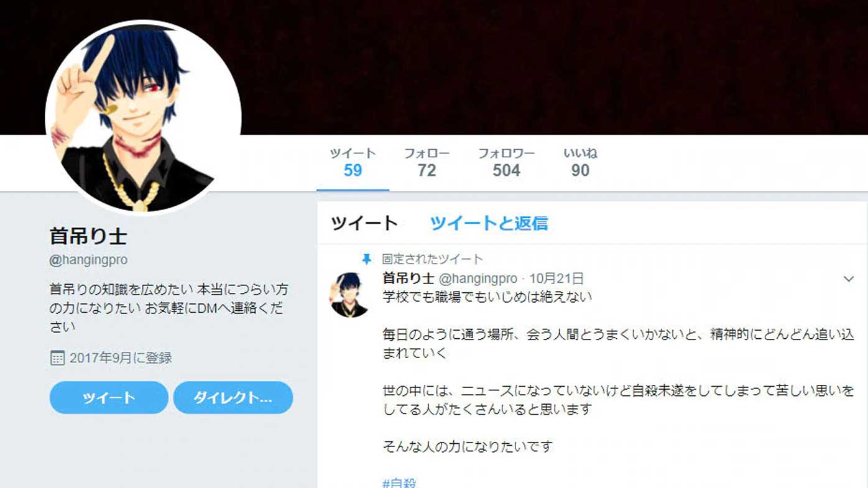
Task: Open the ツイート count tab showing 59
Action: pyautogui.click(x=353, y=162)
